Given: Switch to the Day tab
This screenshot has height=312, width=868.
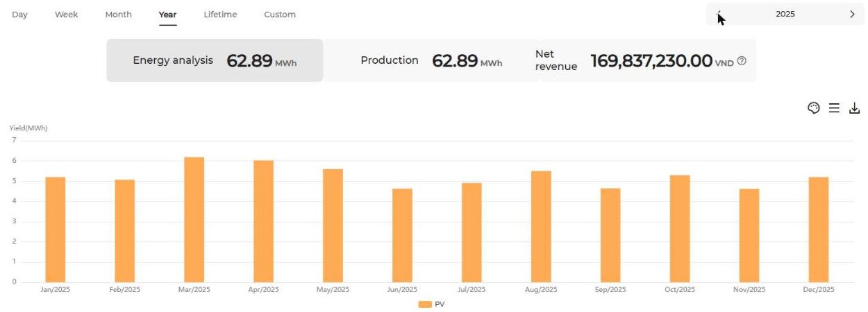Looking at the screenshot, I should point(19,15).
